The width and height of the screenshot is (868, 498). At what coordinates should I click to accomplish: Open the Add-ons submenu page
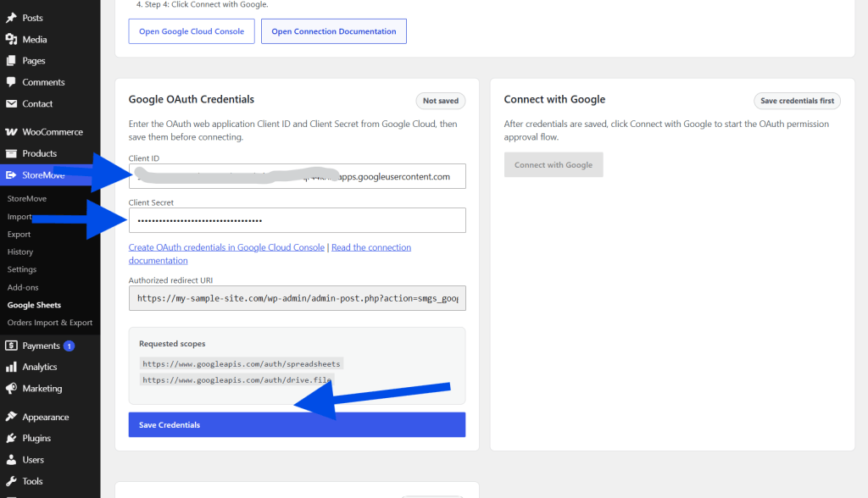click(23, 287)
